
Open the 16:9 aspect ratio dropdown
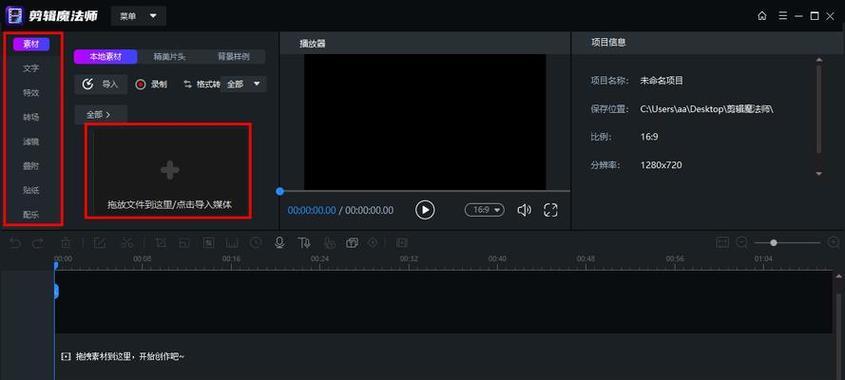[x=484, y=210]
